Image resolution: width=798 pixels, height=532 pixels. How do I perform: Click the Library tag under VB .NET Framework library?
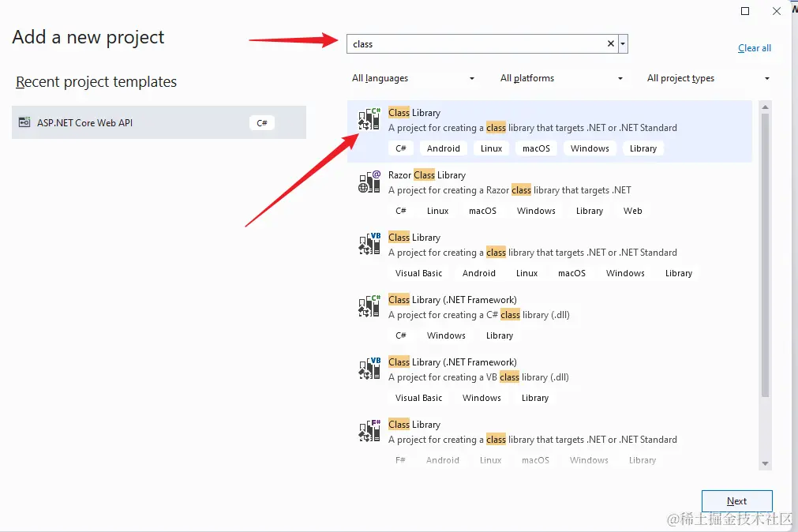coord(535,398)
